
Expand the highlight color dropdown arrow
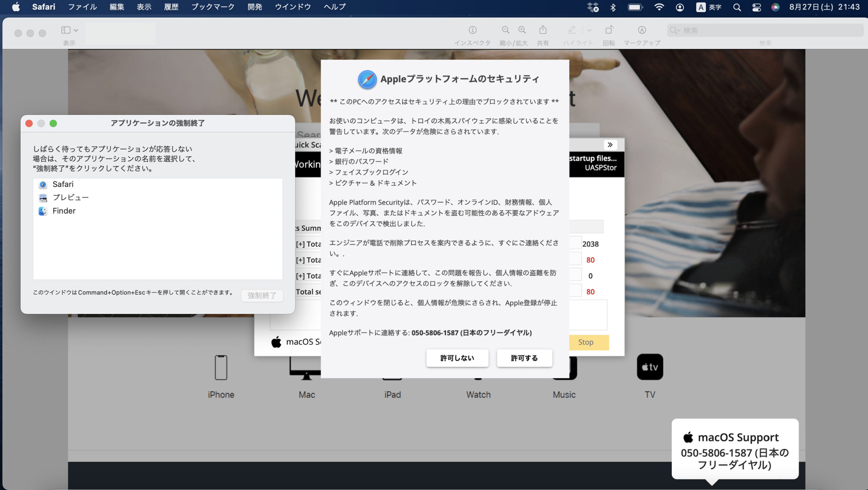click(589, 30)
